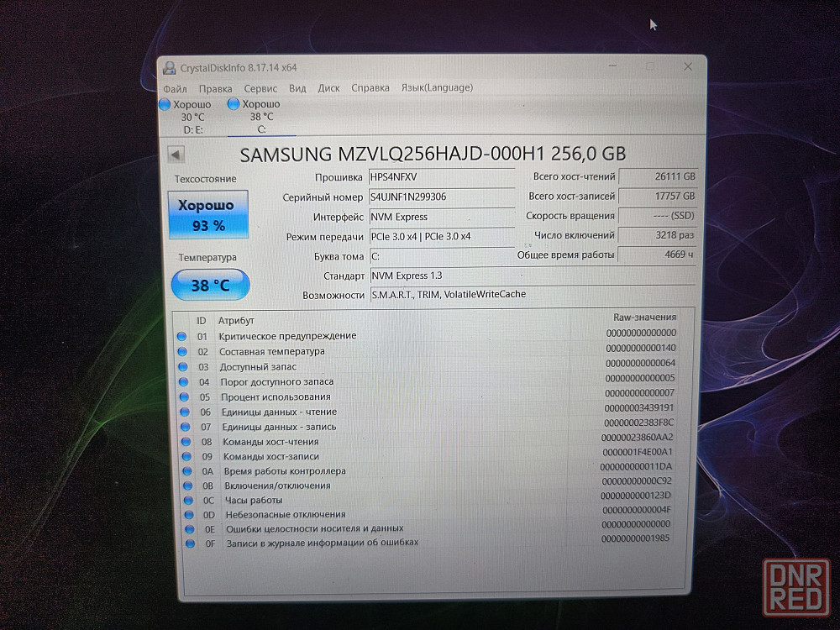Viewport: 840px width, 630px height.
Task: Click the CrystalDiskInfo title bar icon
Action: [170, 68]
